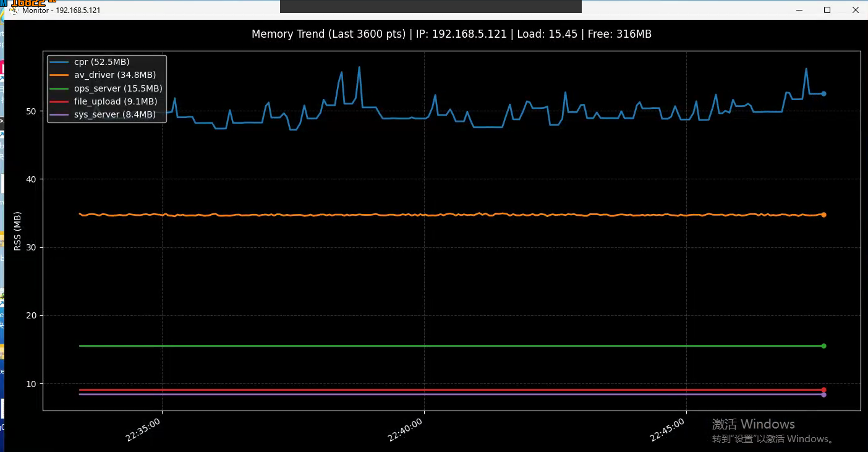
Task: Click the 22:40:00 x-axis label
Action: (406, 429)
